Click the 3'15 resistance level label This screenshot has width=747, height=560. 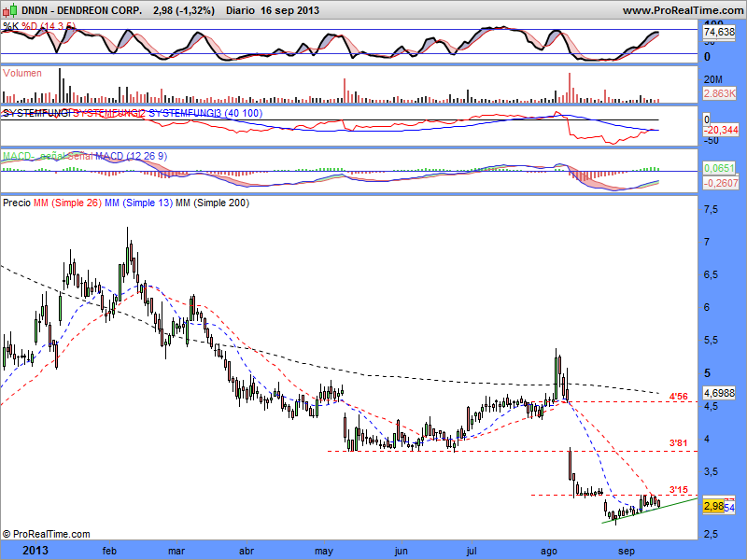point(679,489)
